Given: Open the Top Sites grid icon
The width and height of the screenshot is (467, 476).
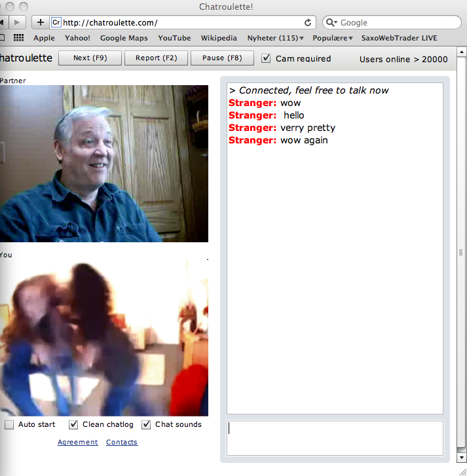Looking at the screenshot, I should [x=18, y=37].
